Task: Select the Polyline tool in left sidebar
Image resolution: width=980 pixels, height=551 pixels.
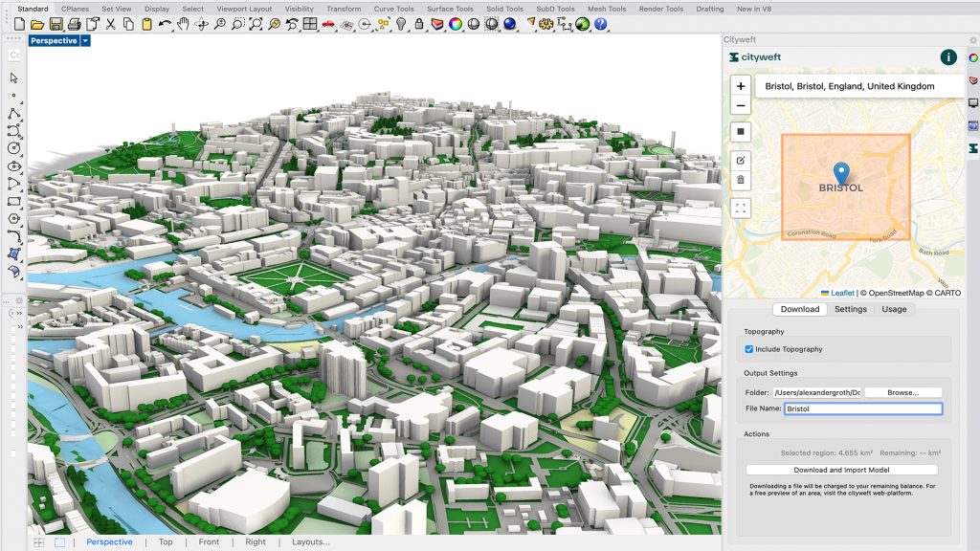Action: point(14,113)
